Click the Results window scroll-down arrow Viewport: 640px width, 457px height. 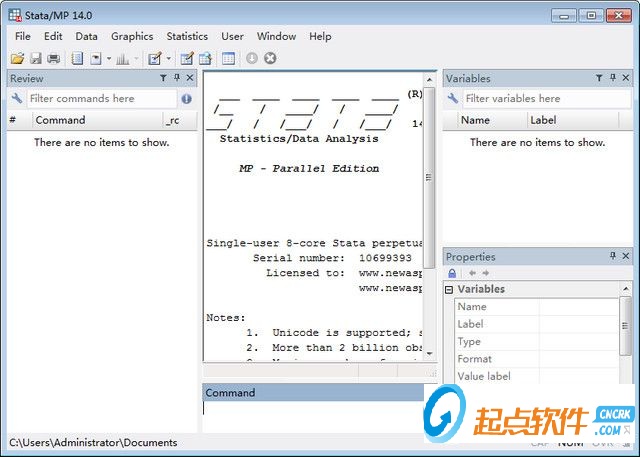pos(429,353)
